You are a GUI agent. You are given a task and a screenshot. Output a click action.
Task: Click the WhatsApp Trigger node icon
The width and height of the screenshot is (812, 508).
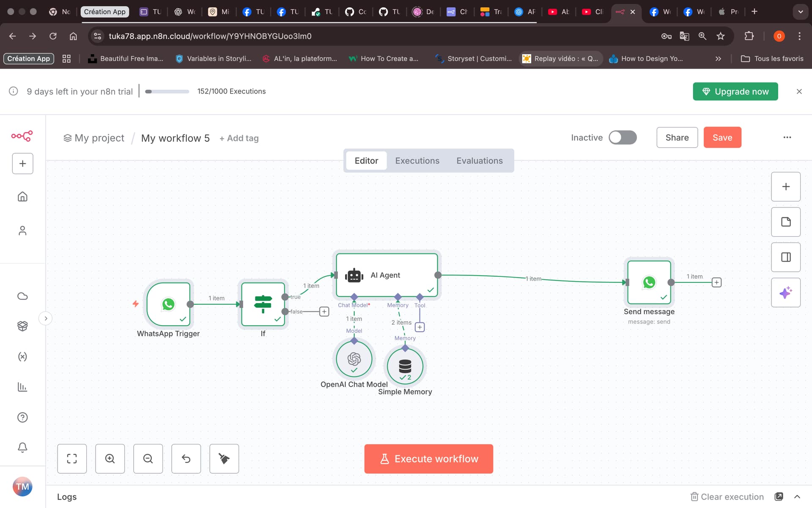(168, 304)
